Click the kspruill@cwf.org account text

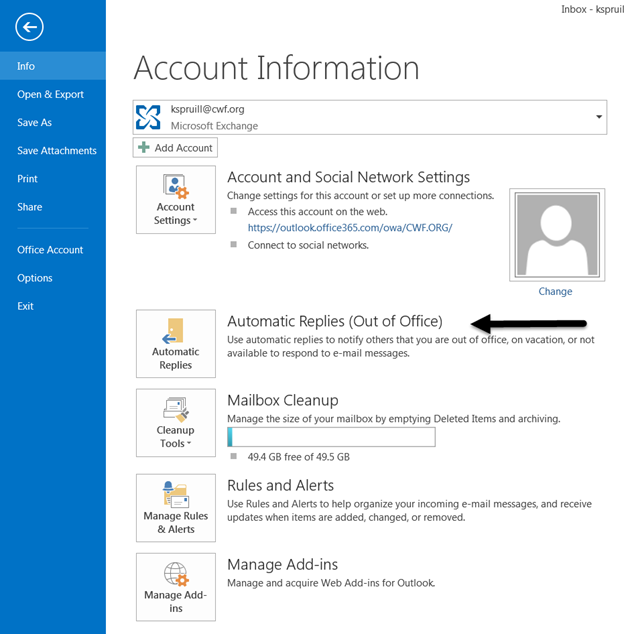[207, 109]
